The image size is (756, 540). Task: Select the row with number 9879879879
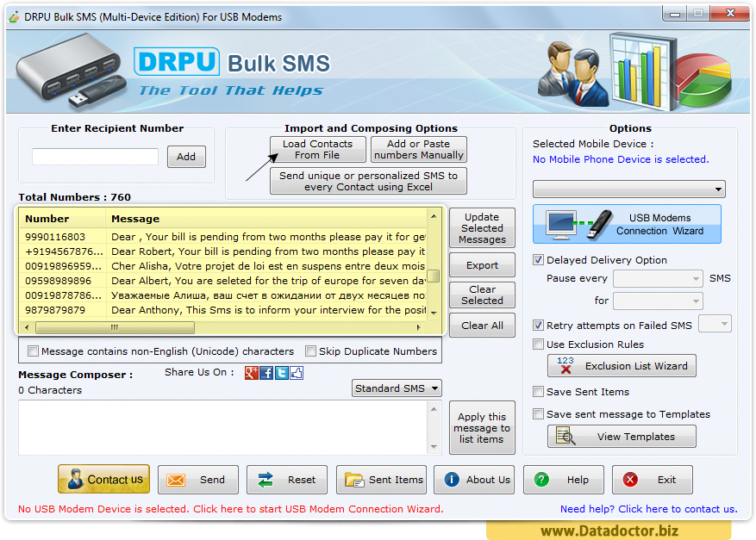click(223, 310)
